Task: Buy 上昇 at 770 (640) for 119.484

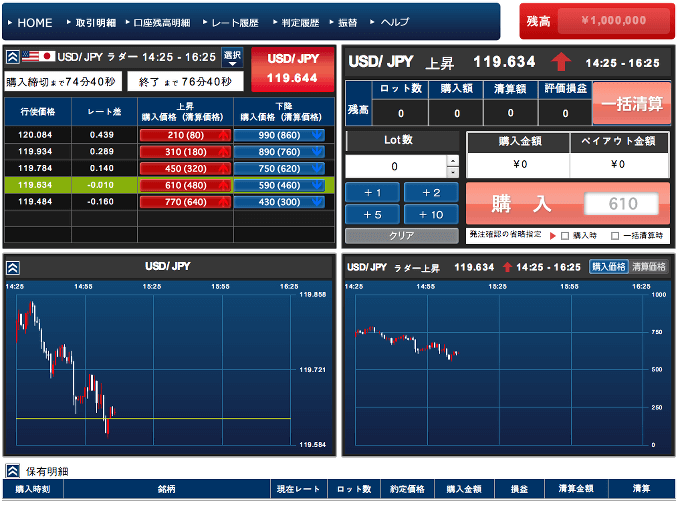Action: point(185,202)
